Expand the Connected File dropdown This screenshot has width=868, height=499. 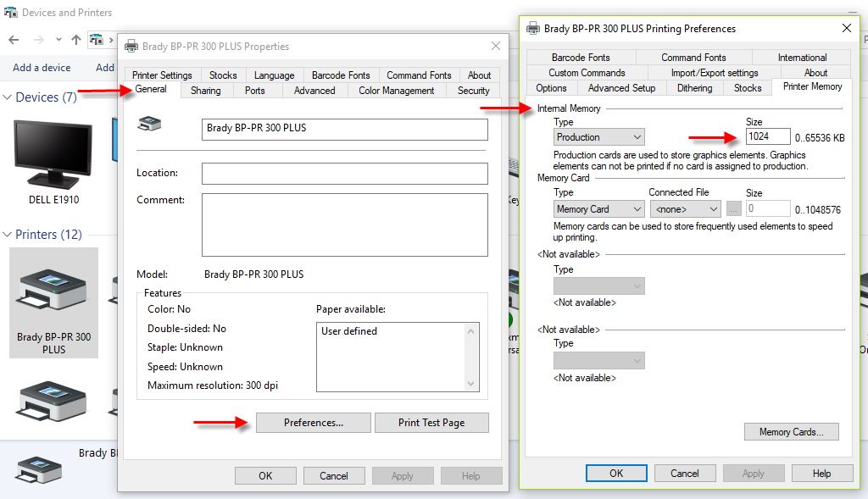[x=685, y=209]
